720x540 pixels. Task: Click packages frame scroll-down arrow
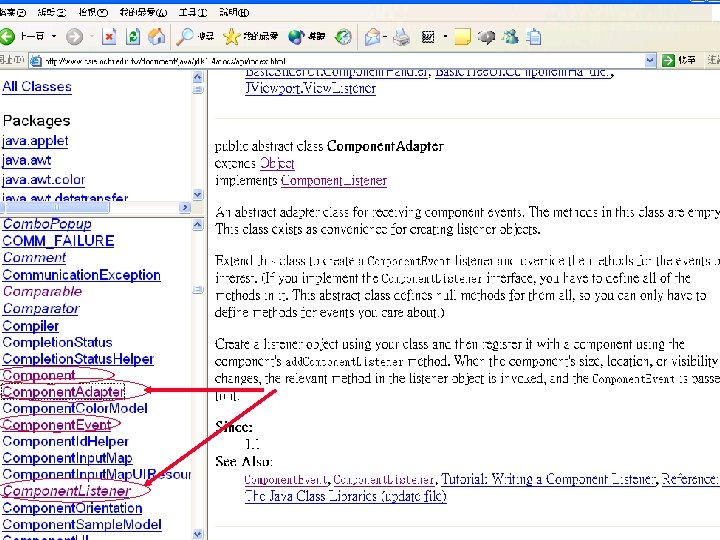click(197, 194)
